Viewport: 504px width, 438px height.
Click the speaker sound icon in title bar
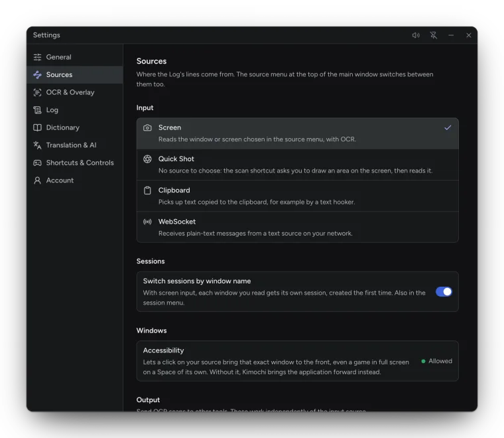pos(416,35)
